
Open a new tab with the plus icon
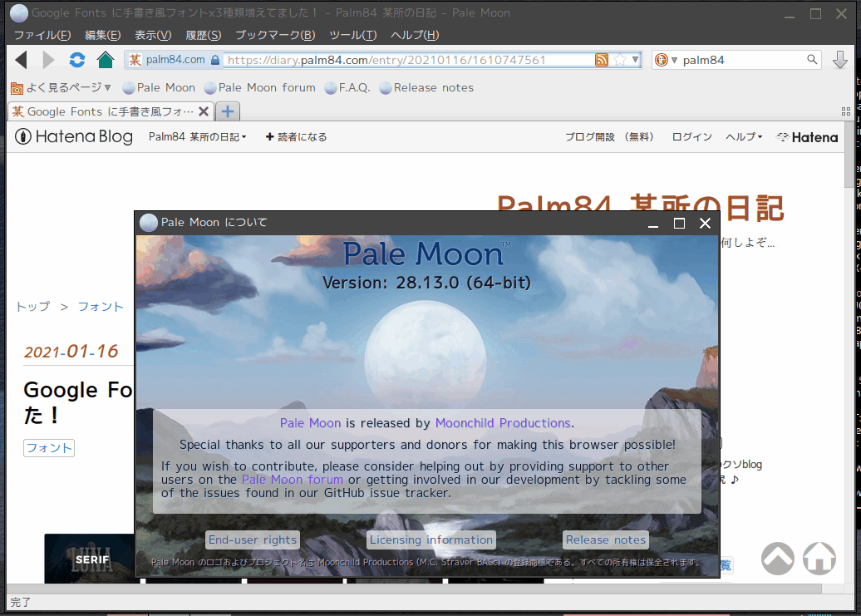(226, 110)
